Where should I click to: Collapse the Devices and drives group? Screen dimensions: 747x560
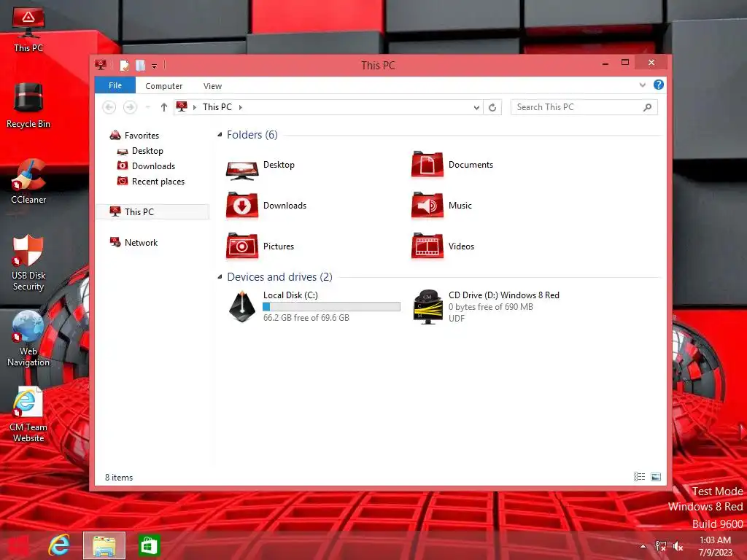[220, 276]
